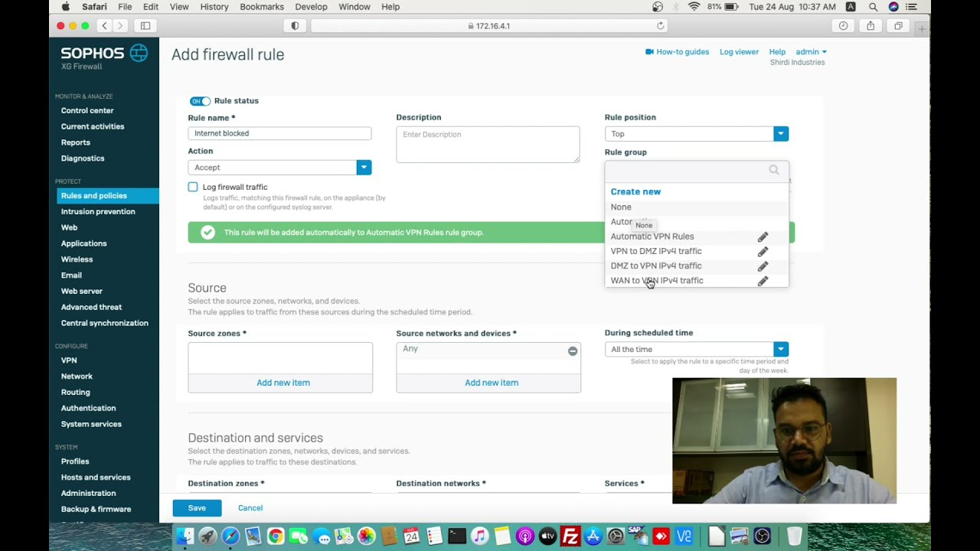
Task: Add new item under Source zones
Action: (283, 383)
